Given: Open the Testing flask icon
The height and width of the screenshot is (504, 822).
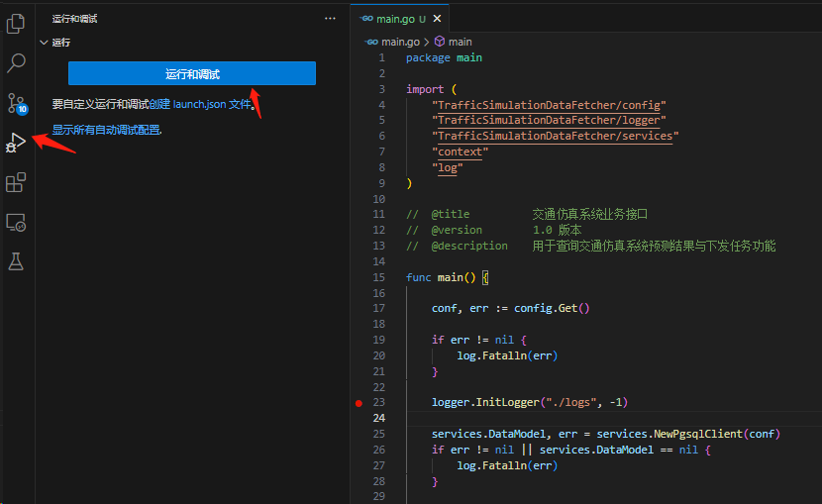Looking at the screenshot, I should tap(16, 261).
